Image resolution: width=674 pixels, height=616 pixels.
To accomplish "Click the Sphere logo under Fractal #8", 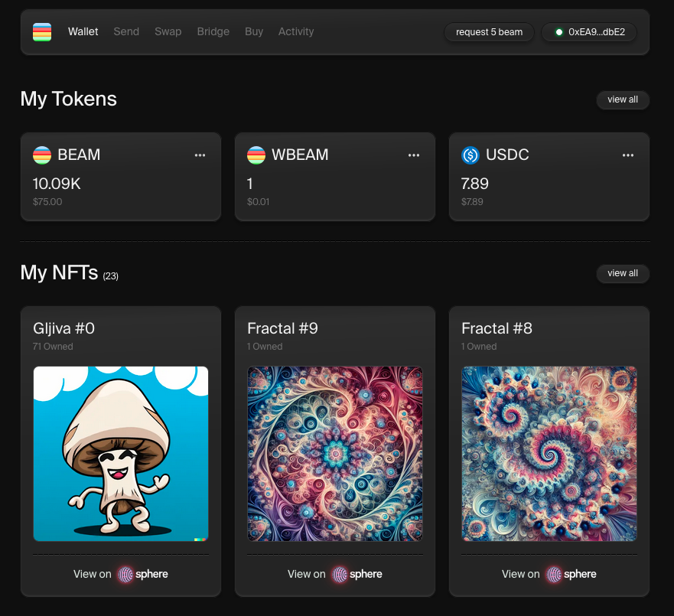I will tap(555, 574).
